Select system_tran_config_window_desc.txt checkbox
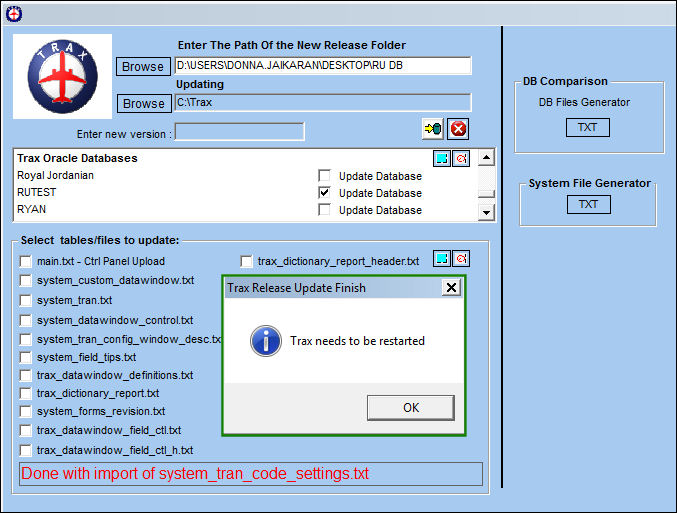Image resolution: width=677 pixels, height=513 pixels. 25,339
